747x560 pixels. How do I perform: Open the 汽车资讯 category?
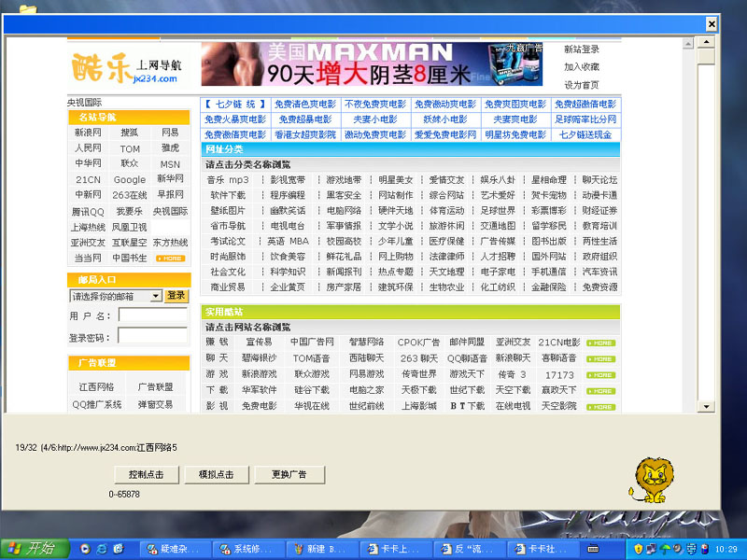[x=599, y=272]
